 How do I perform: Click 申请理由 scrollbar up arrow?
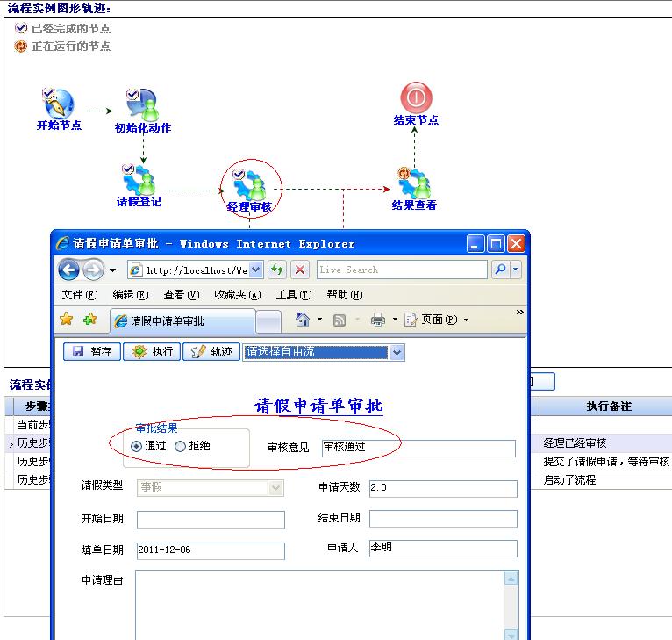tap(511, 579)
